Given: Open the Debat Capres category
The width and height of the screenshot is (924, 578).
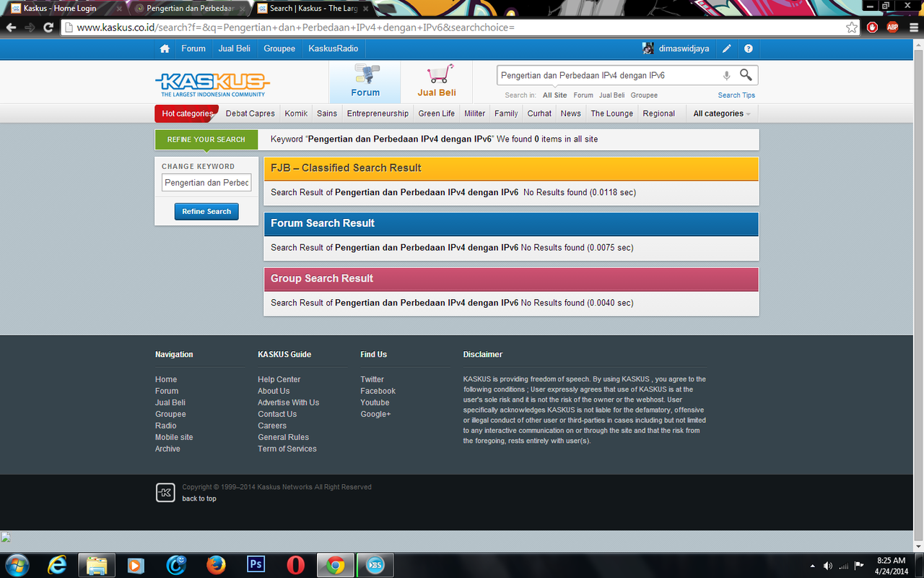Looking at the screenshot, I should coord(250,113).
